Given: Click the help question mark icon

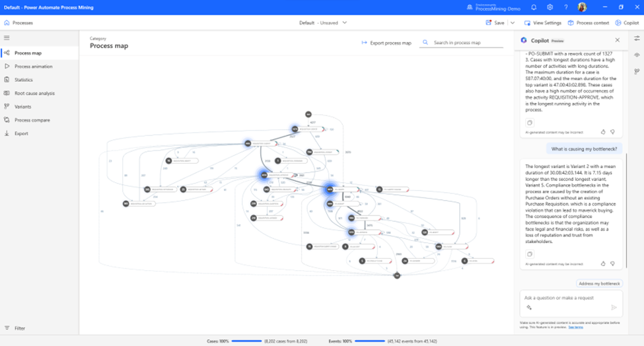Looking at the screenshot, I should 565,7.
